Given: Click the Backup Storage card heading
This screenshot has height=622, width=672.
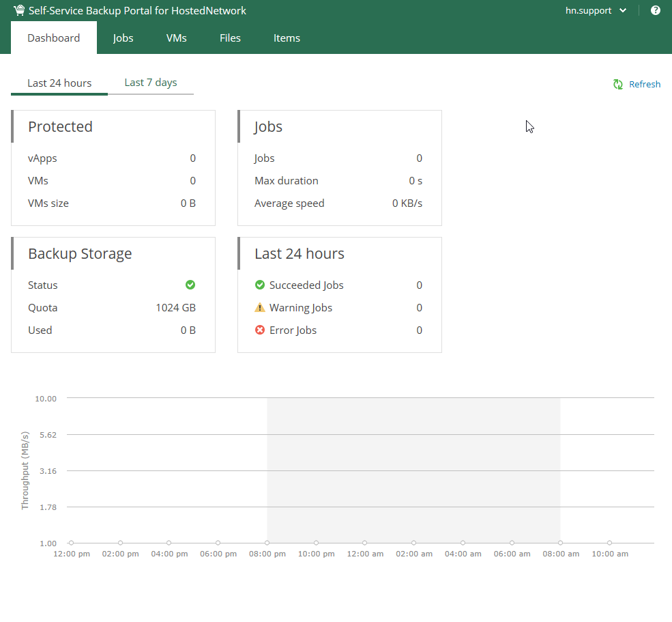Looking at the screenshot, I should click(x=80, y=253).
